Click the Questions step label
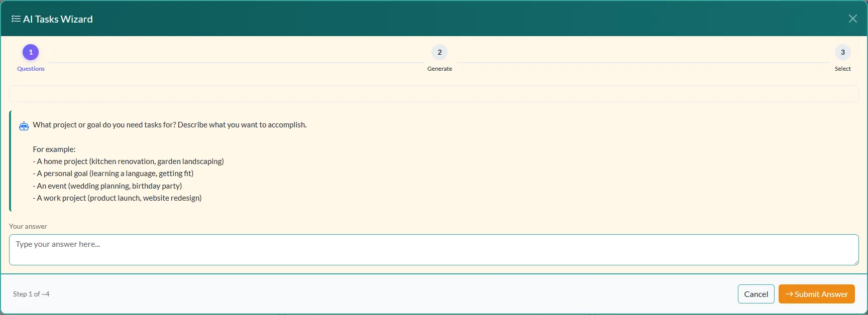This screenshot has width=868, height=315. [x=31, y=69]
